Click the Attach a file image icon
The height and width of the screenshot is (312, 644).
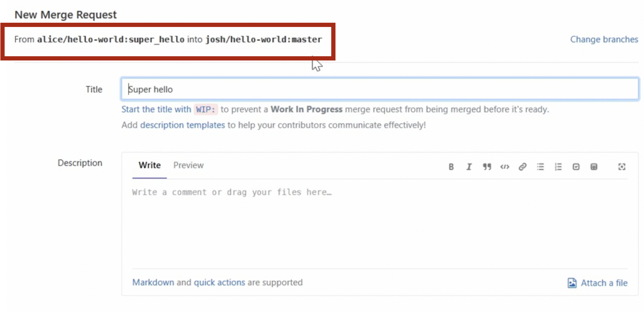point(572,283)
